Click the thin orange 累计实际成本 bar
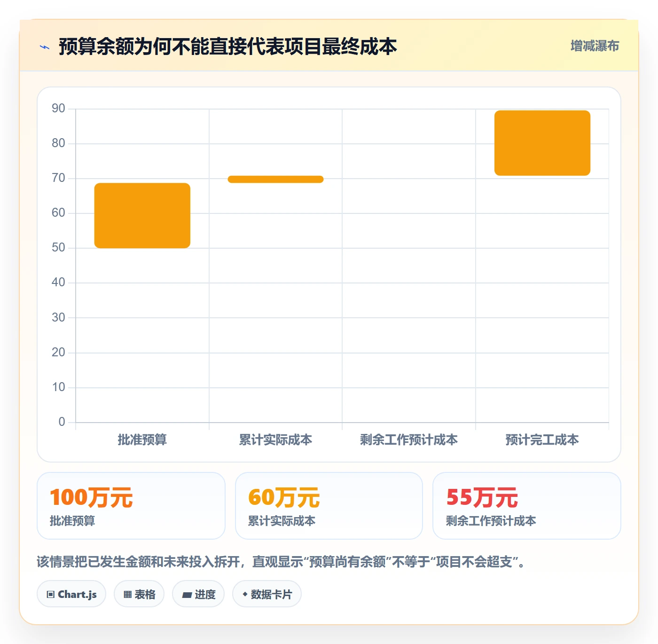658x644 pixels. [x=276, y=179]
